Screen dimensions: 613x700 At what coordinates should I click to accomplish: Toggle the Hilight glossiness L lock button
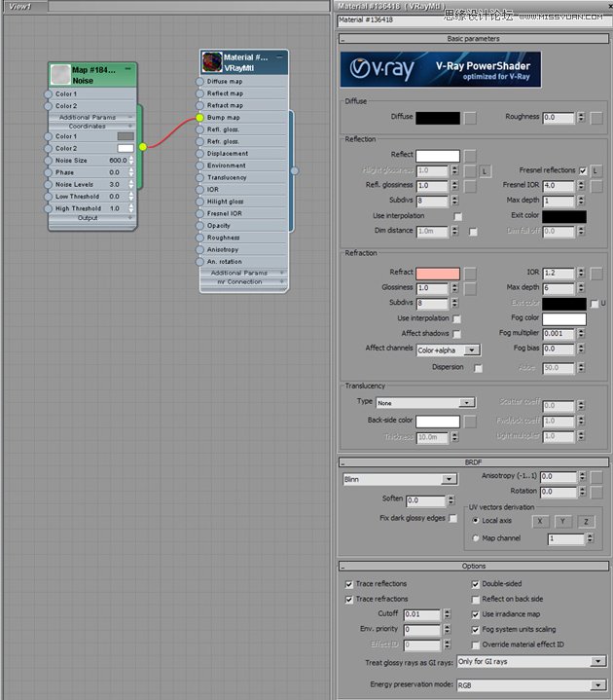(485, 171)
